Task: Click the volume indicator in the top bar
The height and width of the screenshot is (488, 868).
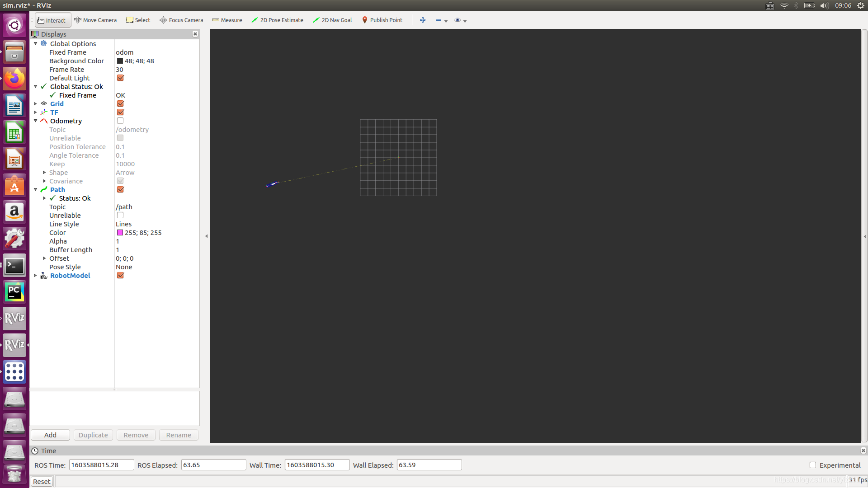Action: [x=824, y=5]
